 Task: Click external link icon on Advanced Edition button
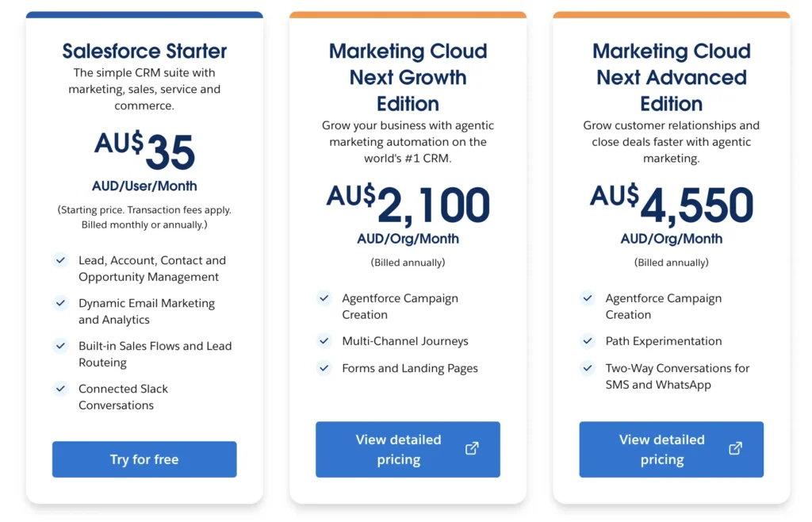pos(735,448)
